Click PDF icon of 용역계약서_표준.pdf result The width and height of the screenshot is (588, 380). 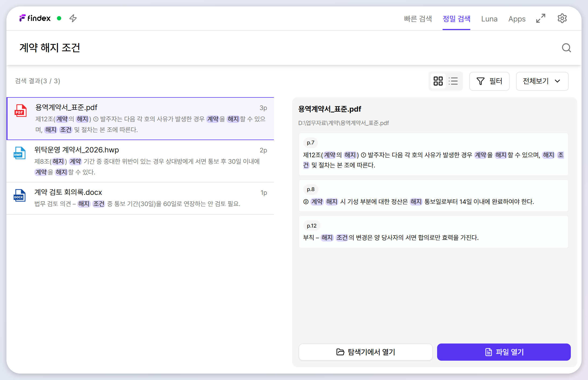[20, 111]
